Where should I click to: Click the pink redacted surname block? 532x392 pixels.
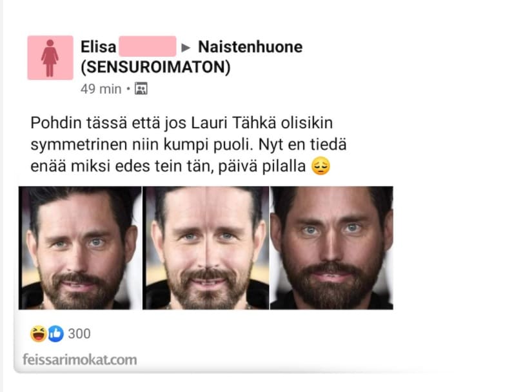click(x=147, y=46)
